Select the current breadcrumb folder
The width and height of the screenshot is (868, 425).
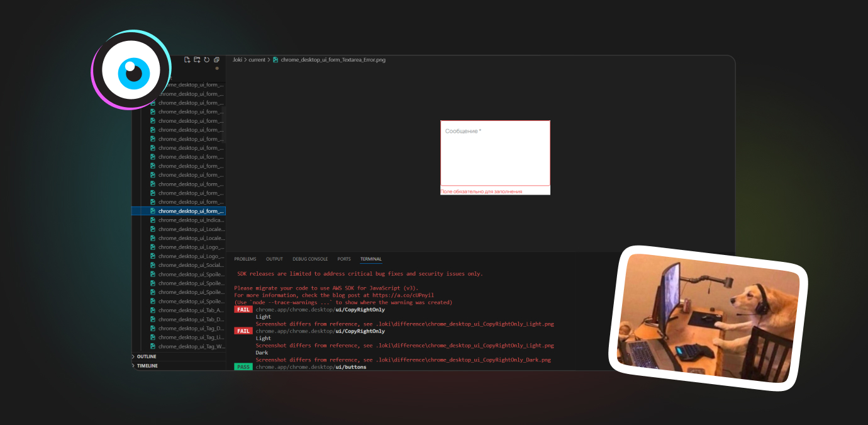257,60
